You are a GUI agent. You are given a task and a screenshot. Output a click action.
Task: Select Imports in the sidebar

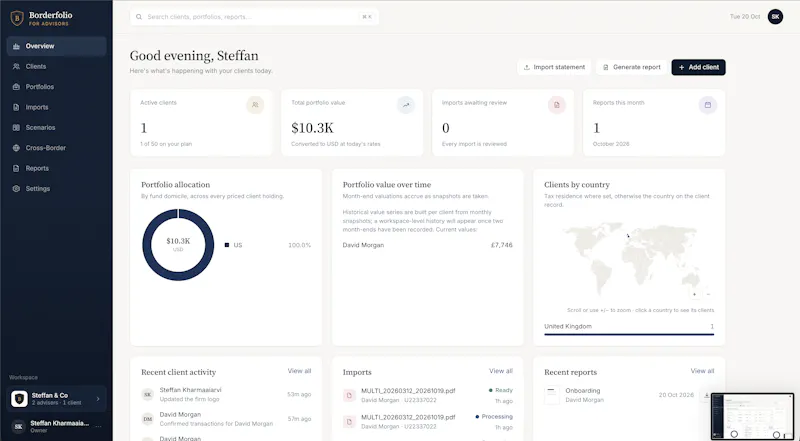point(56,107)
